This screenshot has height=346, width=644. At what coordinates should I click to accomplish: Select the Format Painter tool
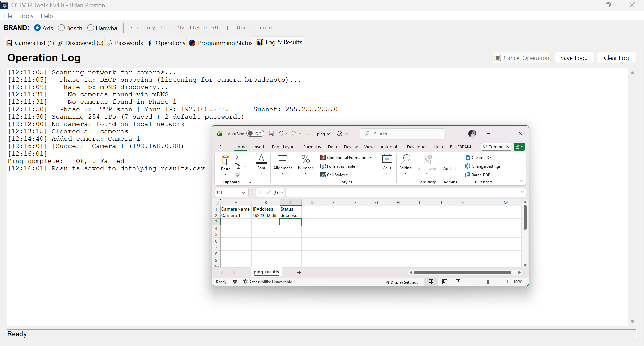(x=238, y=174)
